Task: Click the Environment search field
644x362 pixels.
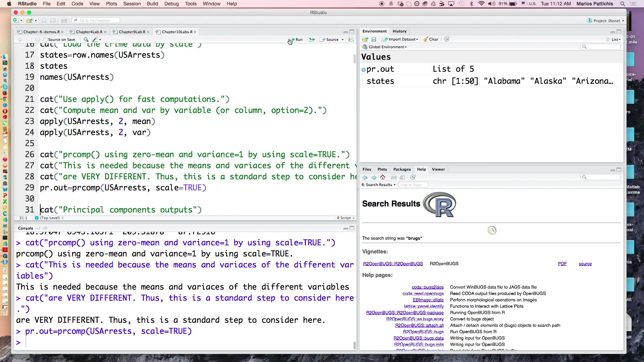Action: tap(600, 47)
